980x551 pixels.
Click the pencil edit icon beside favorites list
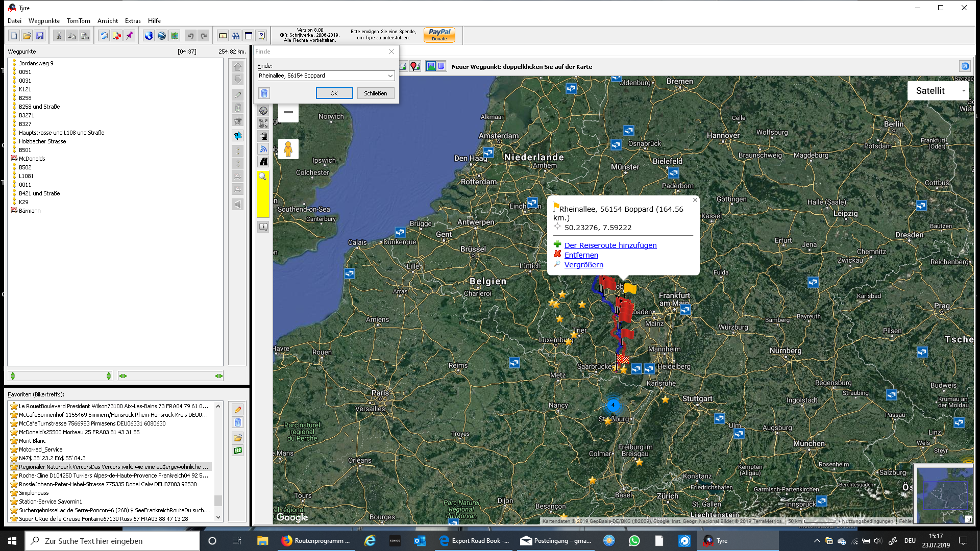(x=238, y=410)
